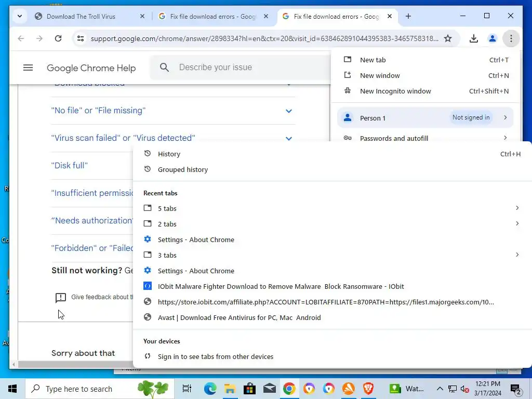This screenshot has height=399, width=532.
Task: Add a new tab with plus button
Action: (408, 16)
